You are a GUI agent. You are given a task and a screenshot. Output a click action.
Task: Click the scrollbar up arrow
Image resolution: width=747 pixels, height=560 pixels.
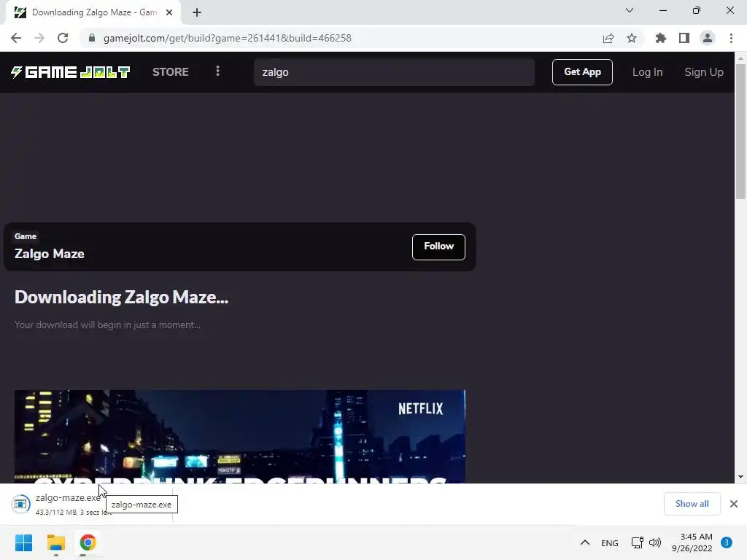740,58
